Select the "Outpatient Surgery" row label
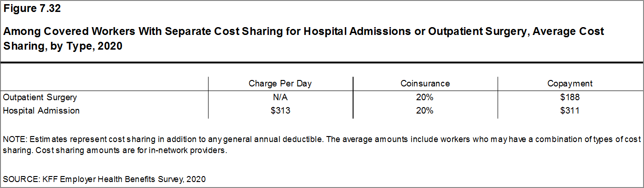The image size is (644, 188). click(40, 97)
